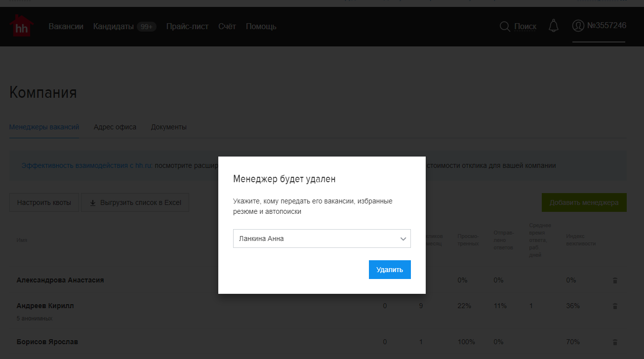Viewport: 644px width, 359px height.
Task: Click download icon in Excel export button
Action: point(93,202)
